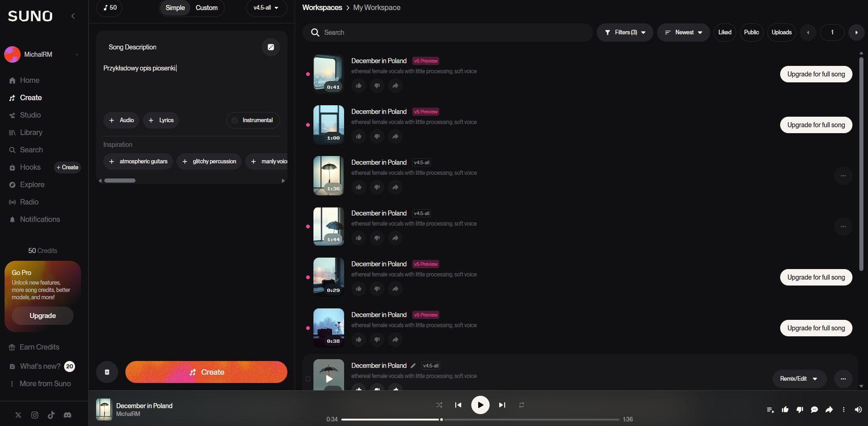
Task: Skip to next track in player
Action: click(x=502, y=405)
